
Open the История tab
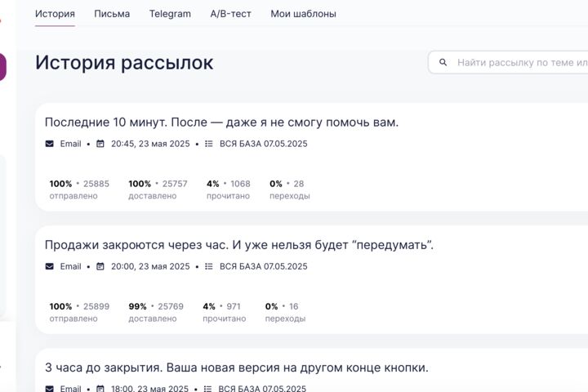pyautogui.click(x=55, y=14)
